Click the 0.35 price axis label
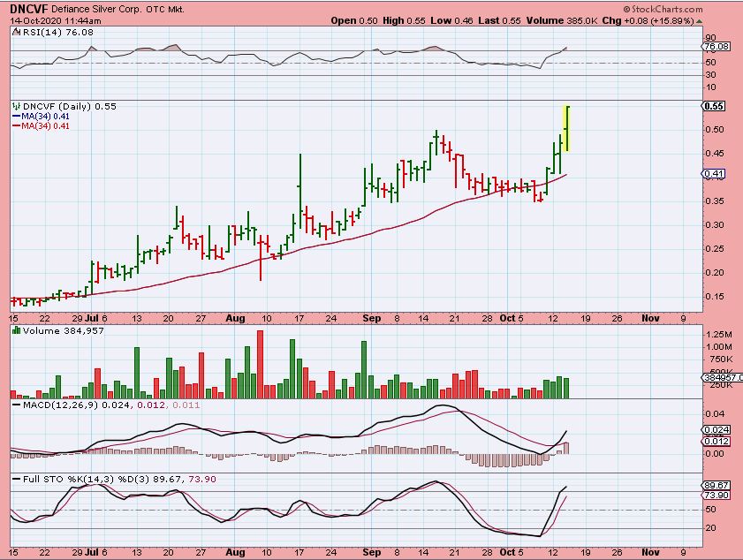The height and width of the screenshot is (560, 743). point(715,201)
